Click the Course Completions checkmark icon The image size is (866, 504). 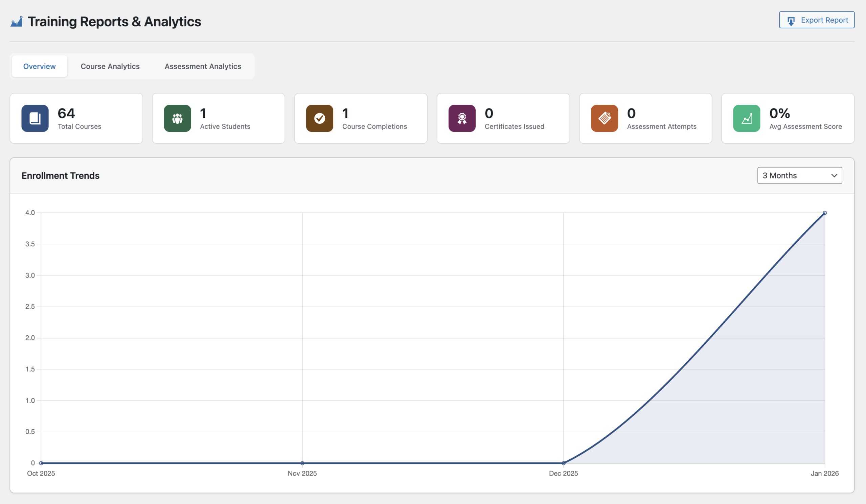[x=320, y=118]
